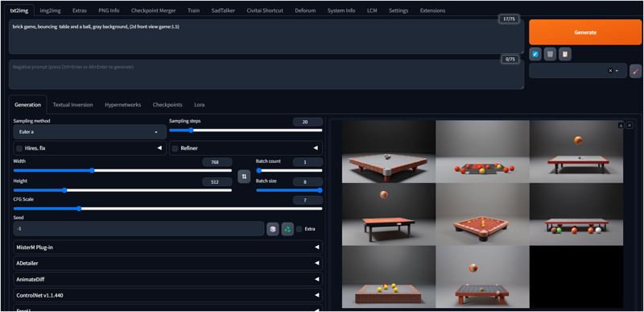Open the edit styles paintbrush icon

click(x=635, y=71)
